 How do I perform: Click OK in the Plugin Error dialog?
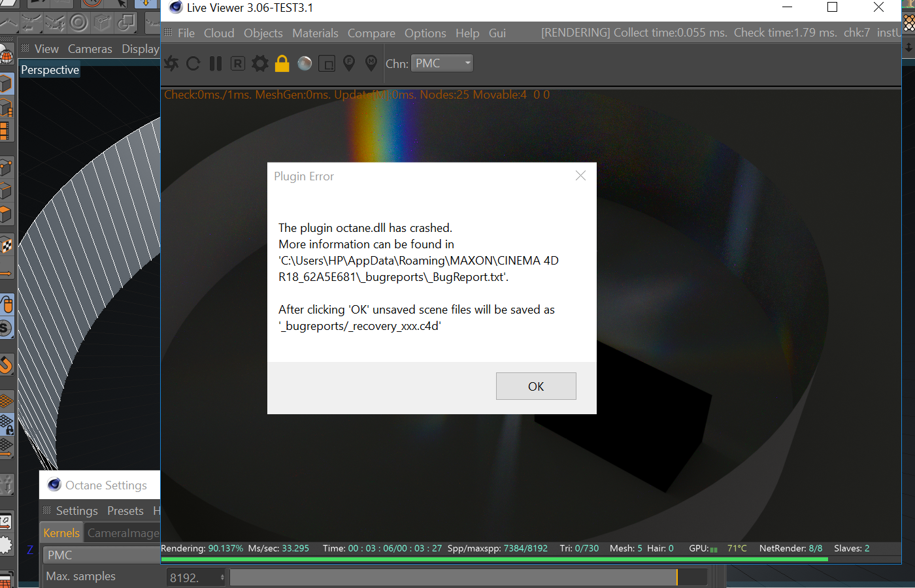[x=536, y=386]
